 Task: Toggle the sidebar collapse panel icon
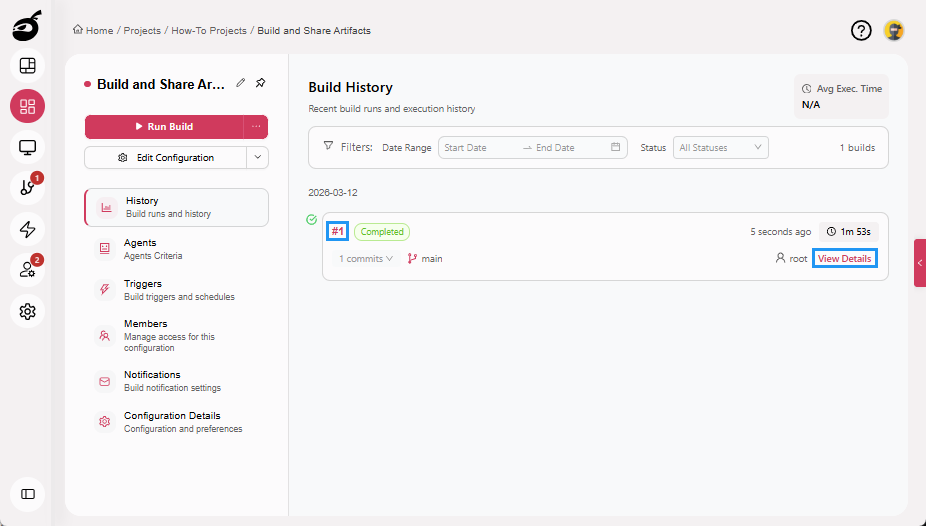point(27,494)
